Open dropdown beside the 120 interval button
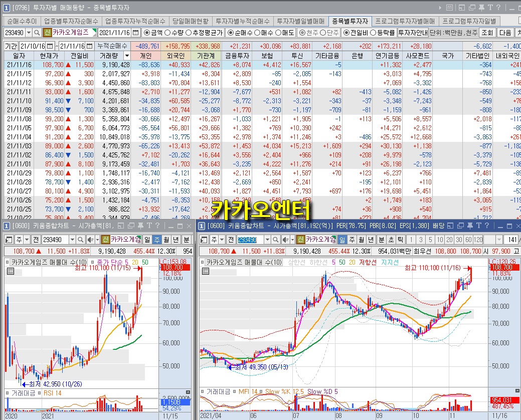The image size is (521, 420). [499, 240]
